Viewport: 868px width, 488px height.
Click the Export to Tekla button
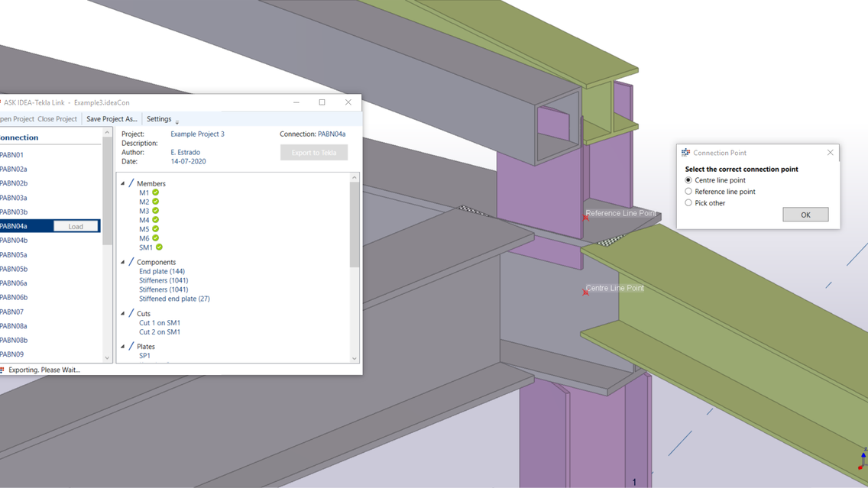pyautogui.click(x=314, y=153)
